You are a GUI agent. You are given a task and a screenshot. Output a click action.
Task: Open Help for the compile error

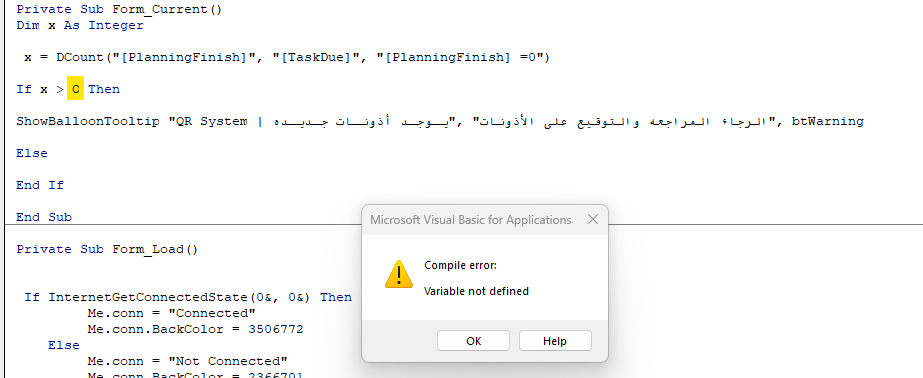click(555, 341)
